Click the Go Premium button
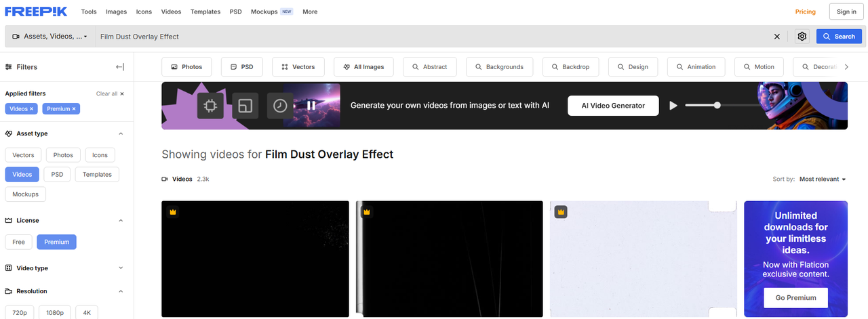Screen dimensions: 868x319 coord(795,297)
